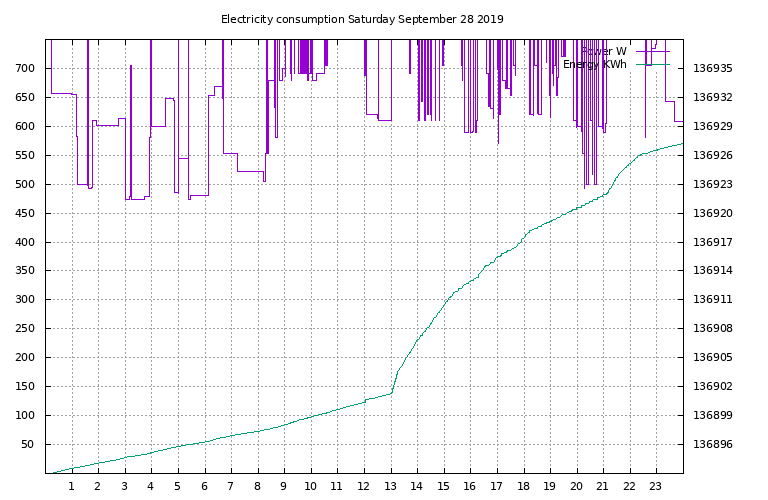The width and height of the screenshot is (768, 500).
Task: Click left axis label 700
Action: pos(25,68)
